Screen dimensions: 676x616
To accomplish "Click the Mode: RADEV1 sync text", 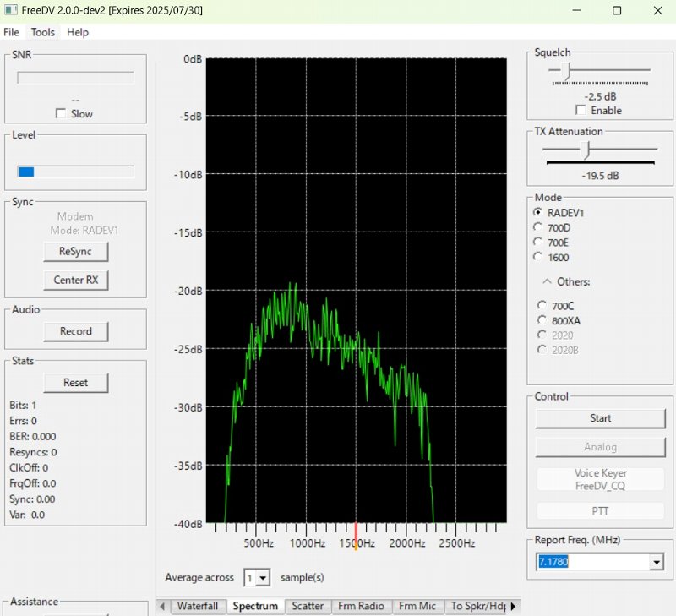I will pos(84,230).
